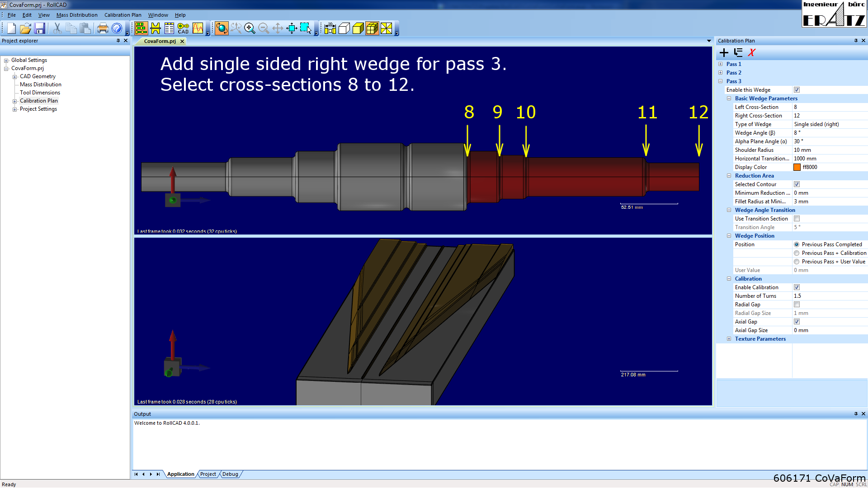Select Previous Pass Completed position
This screenshot has height=488, width=868.
(x=797, y=244)
